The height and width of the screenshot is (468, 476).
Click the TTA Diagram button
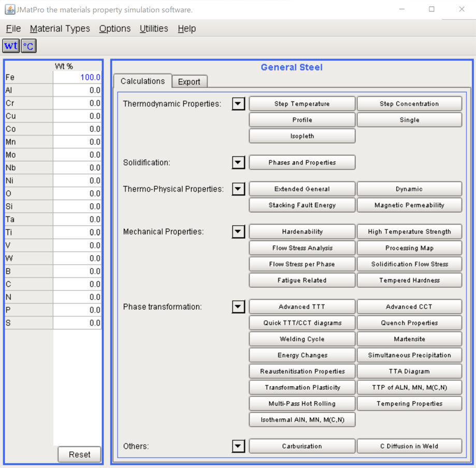409,371
